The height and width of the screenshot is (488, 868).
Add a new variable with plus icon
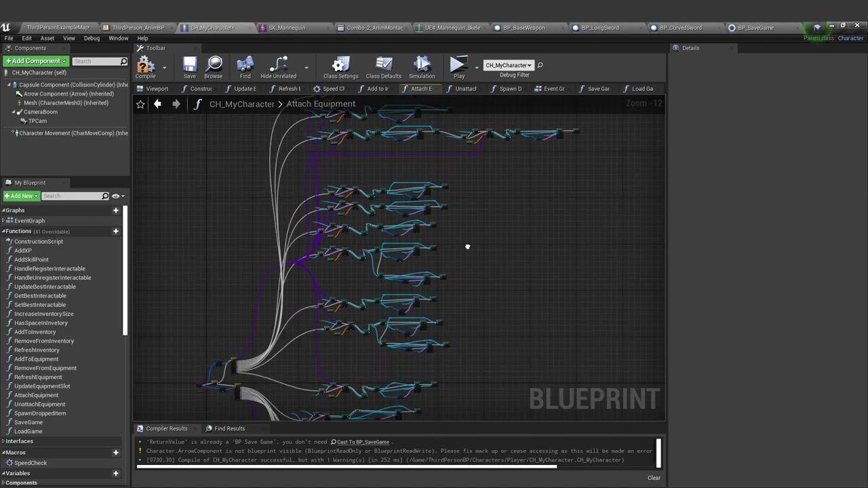coord(115,473)
